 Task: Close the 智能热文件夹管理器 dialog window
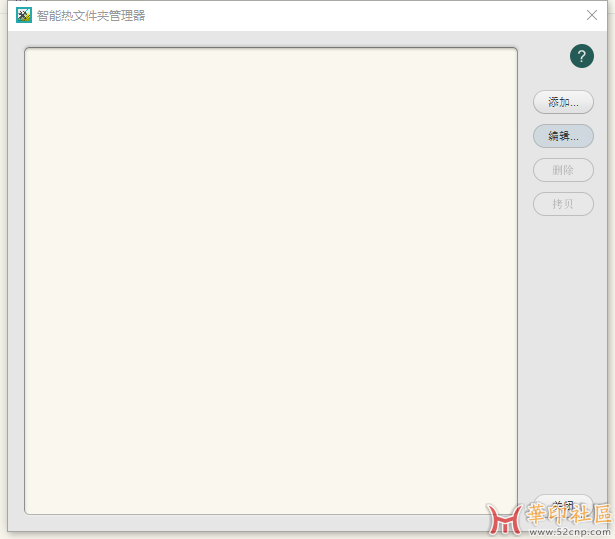tap(591, 15)
